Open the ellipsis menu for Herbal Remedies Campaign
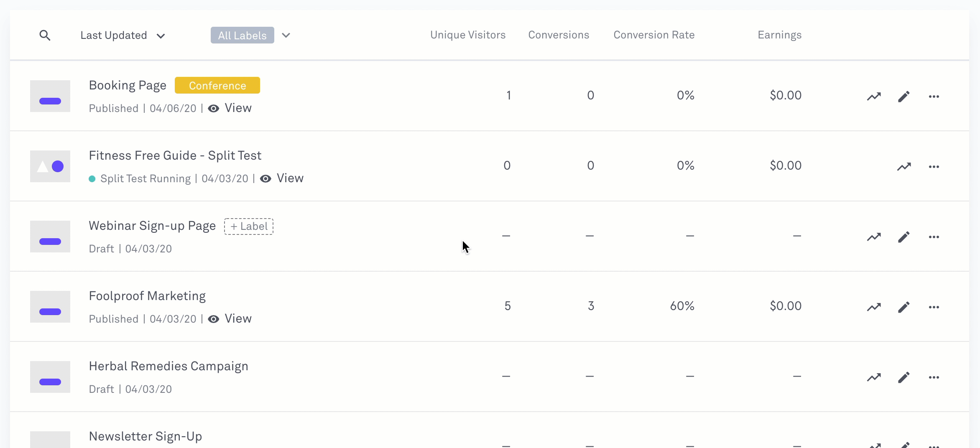 [x=934, y=377]
